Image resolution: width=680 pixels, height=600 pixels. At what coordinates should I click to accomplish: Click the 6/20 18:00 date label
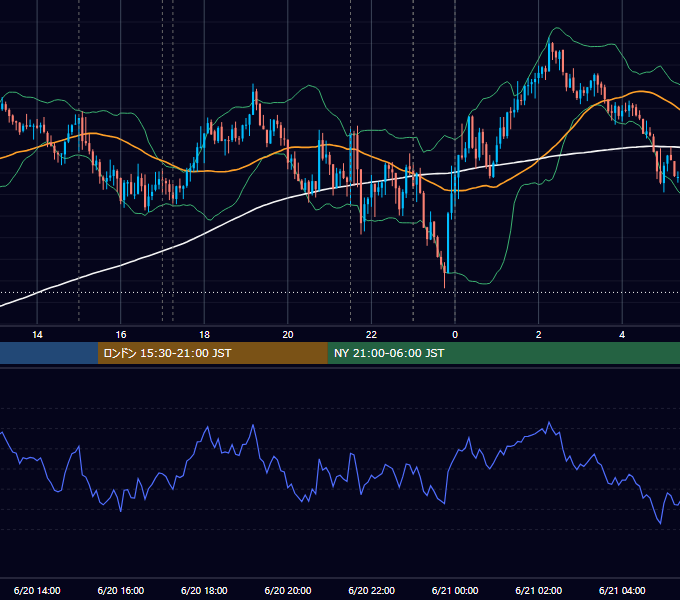[204, 590]
